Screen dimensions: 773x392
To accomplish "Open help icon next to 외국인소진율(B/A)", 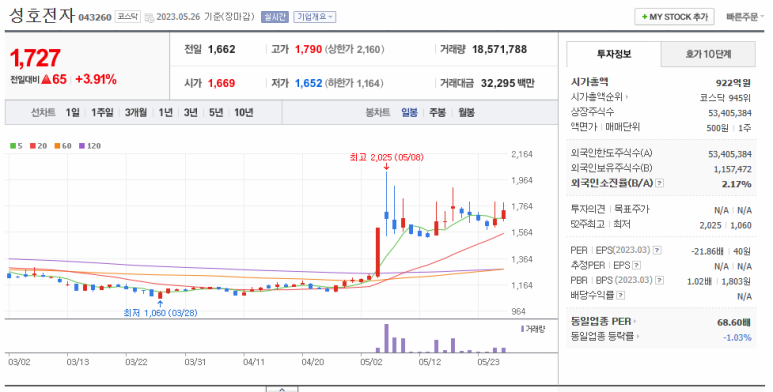I will click(x=660, y=183).
